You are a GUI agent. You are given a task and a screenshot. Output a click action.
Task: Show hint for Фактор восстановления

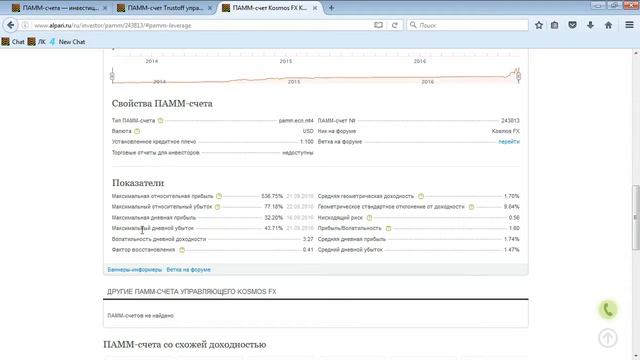point(182,250)
